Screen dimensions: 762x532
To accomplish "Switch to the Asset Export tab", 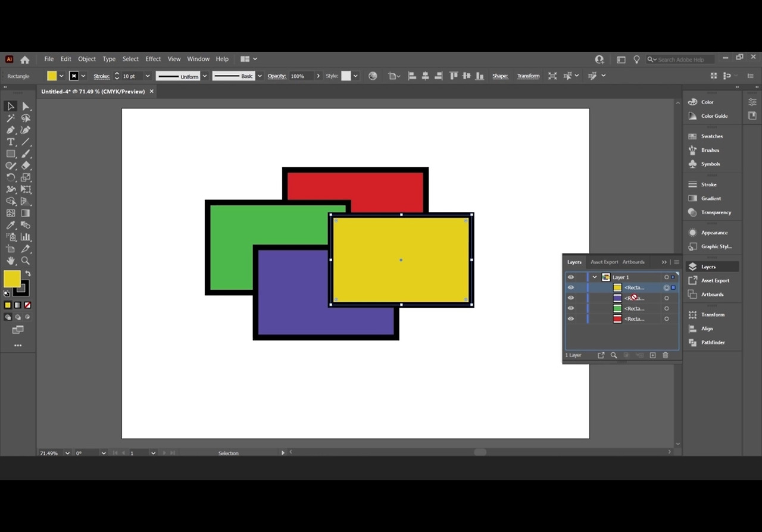I will pos(604,262).
